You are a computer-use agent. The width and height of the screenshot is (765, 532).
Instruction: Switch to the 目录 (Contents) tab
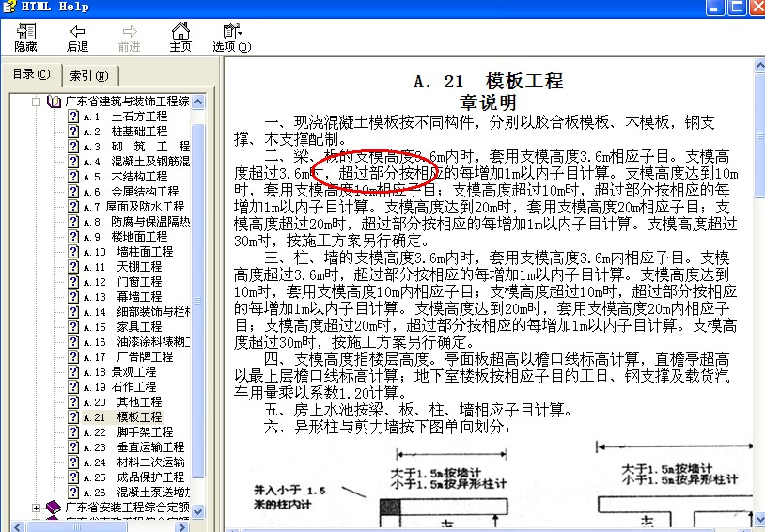click(31, 74)
